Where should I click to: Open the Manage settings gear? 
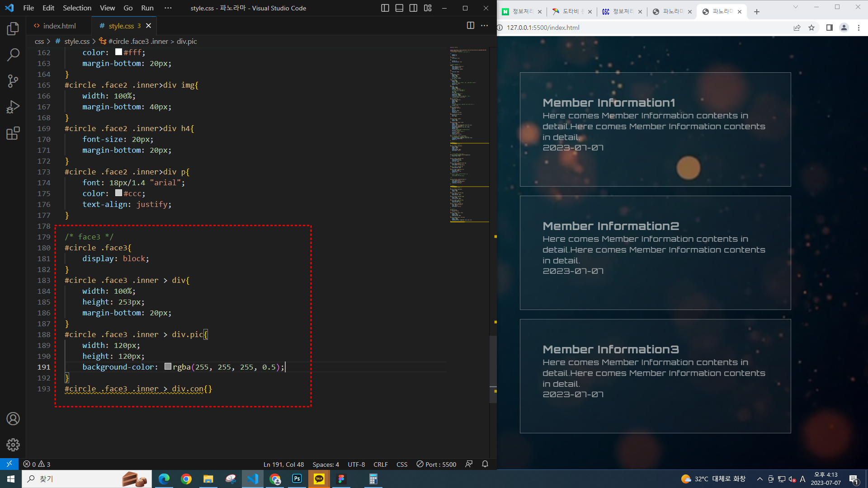13,445
